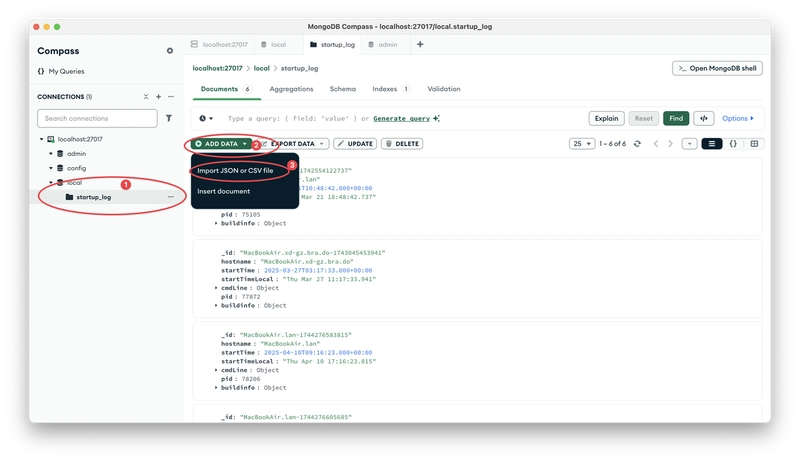Switch to table view of documents
This screenshot has width=800, height=461.
tap(754, 144)
